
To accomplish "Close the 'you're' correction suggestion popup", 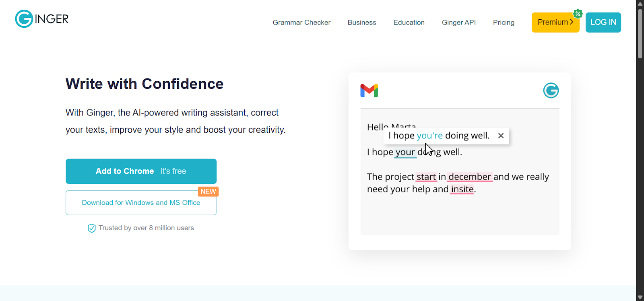I will coord(501,136).
